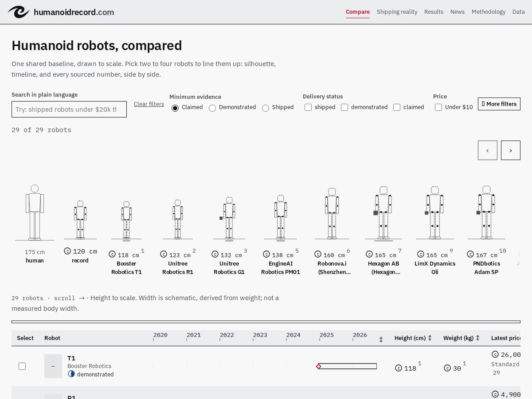532x399 pixels.
Task: Select the Demonstrated minimum evidence radio
Action: [x=212, y=108]
